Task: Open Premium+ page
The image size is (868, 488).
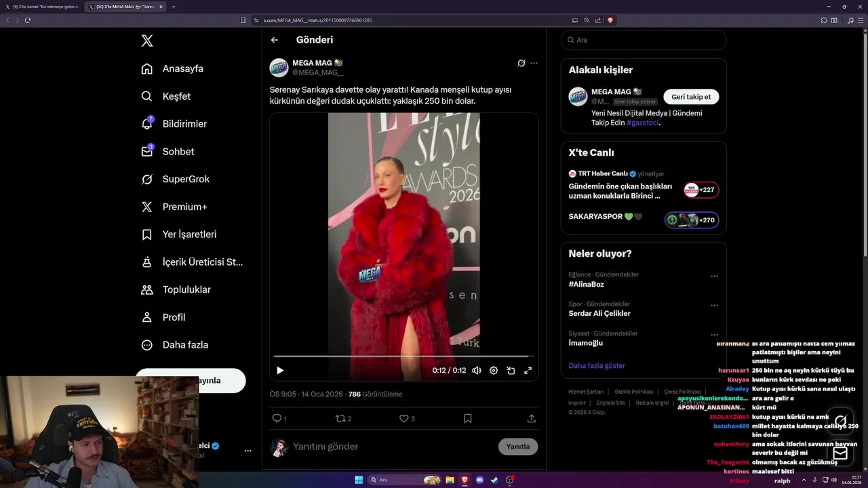Action: coord(174,207)
